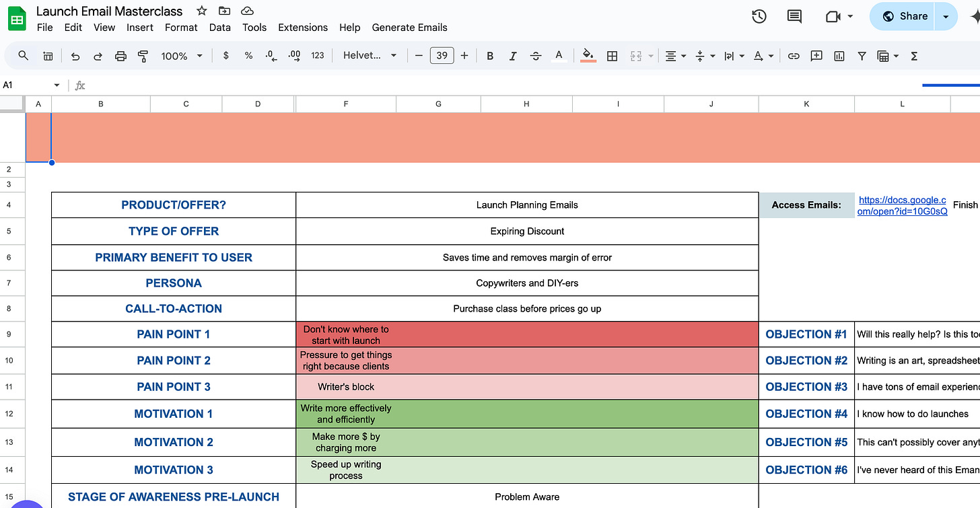
Task: Click the move to folder icon
Action: (x=225, y=11)
